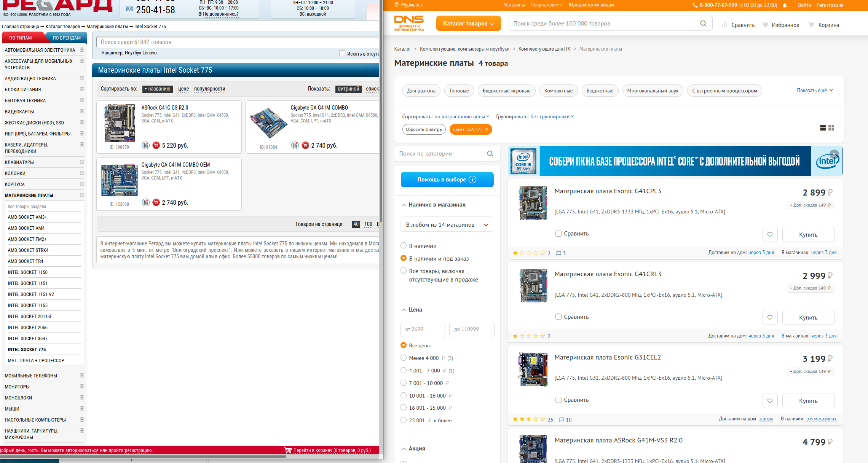Click the DNS logo
This screenshot has width=868, height=463.
pyautogui.click(x=409, y=23)
